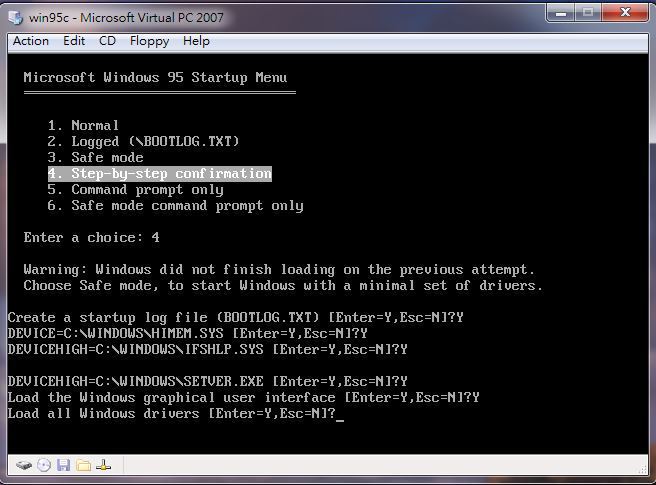Click '6. Safe mode command prompt only'
This screenshot has height=485, width=656.
coord(175,205)
